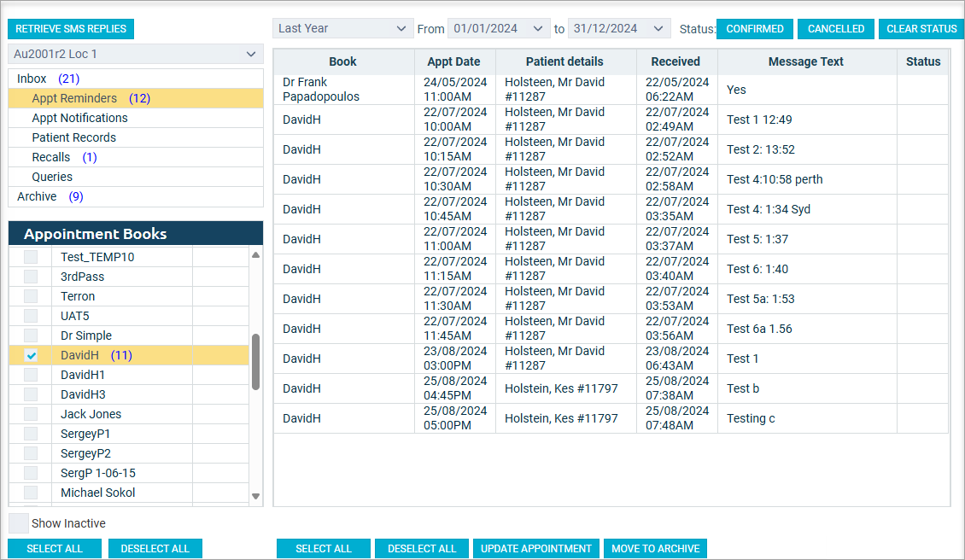Select the message 'Test 2: 13:52'

pyautogui.click(x=761, y=149)
